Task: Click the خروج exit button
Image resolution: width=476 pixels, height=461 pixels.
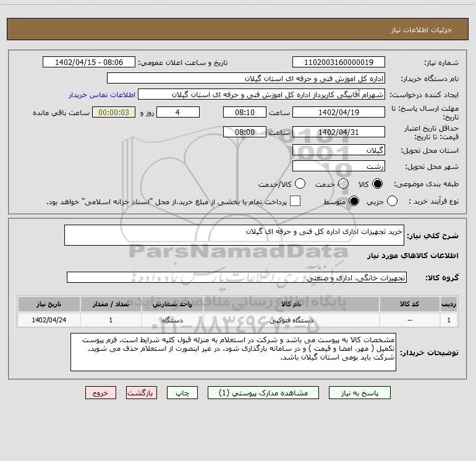Action: click(101, 393)
